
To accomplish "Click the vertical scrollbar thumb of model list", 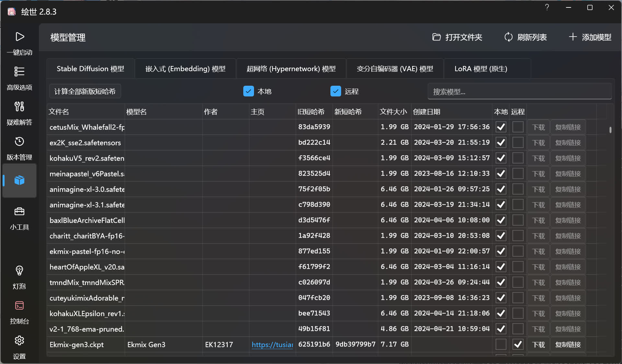I will (610, 130).
